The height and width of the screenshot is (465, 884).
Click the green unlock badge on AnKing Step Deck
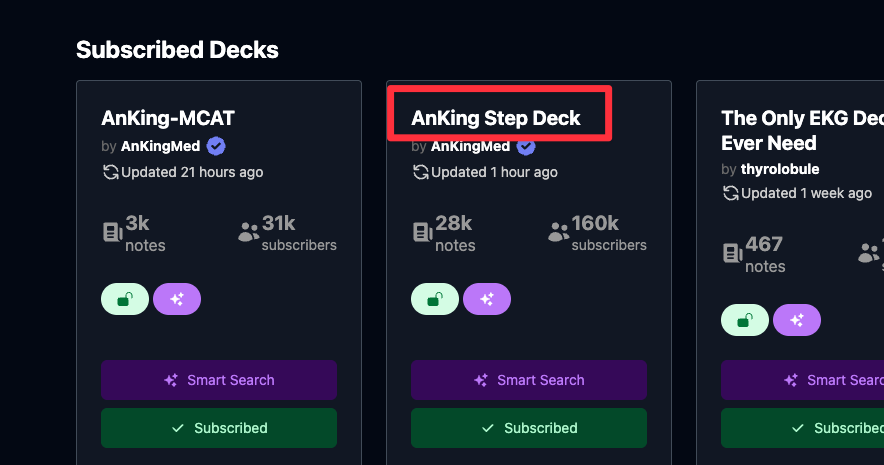(435, 299)
